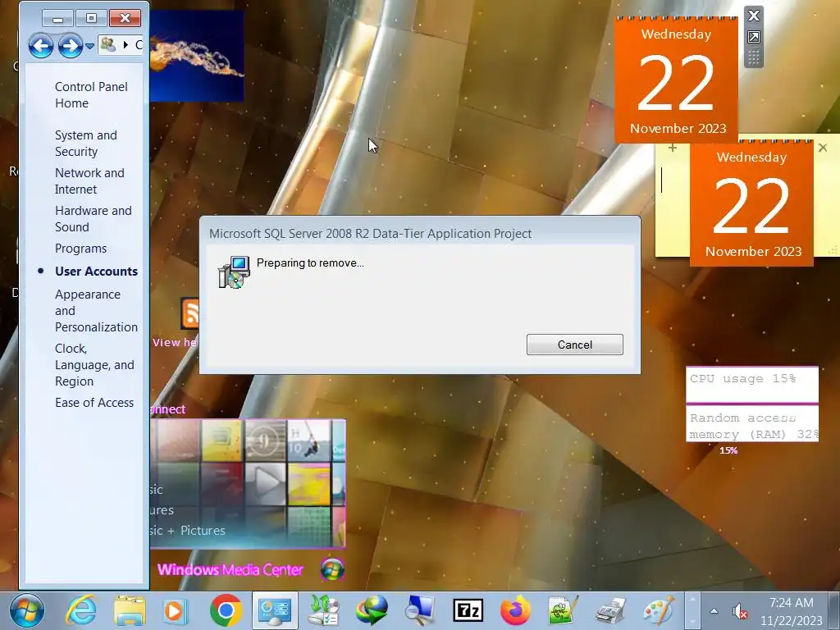Close the upper calendar gadget
The width and height of the screenshot is (840, 630).
754,16
